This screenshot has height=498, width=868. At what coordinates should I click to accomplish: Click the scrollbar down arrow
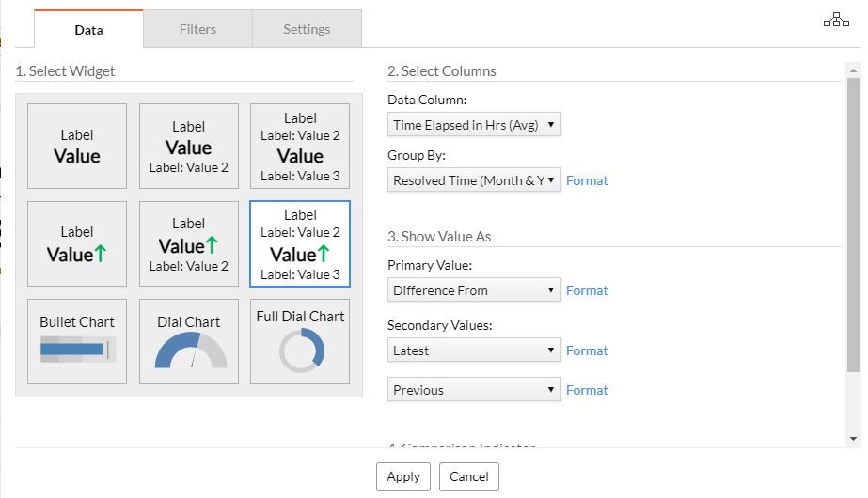pyautogui.click(x=853, y=439)
